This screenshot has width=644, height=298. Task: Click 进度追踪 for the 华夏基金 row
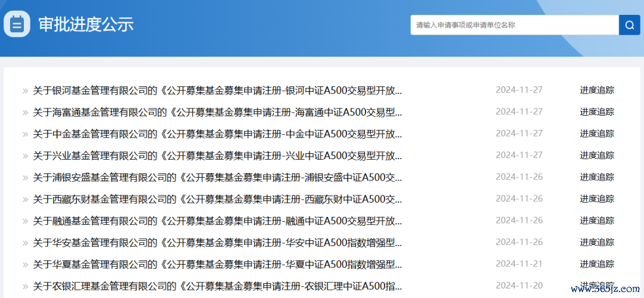597,265
